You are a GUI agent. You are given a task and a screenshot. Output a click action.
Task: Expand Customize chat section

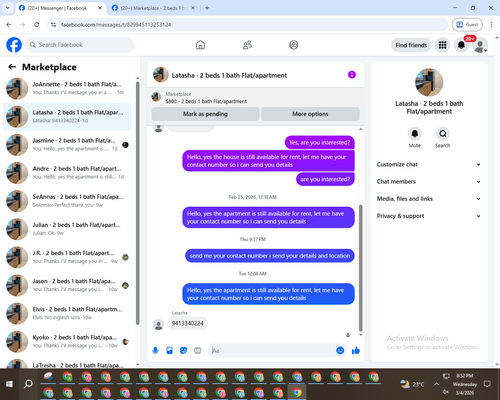click(x=429, y=164)
